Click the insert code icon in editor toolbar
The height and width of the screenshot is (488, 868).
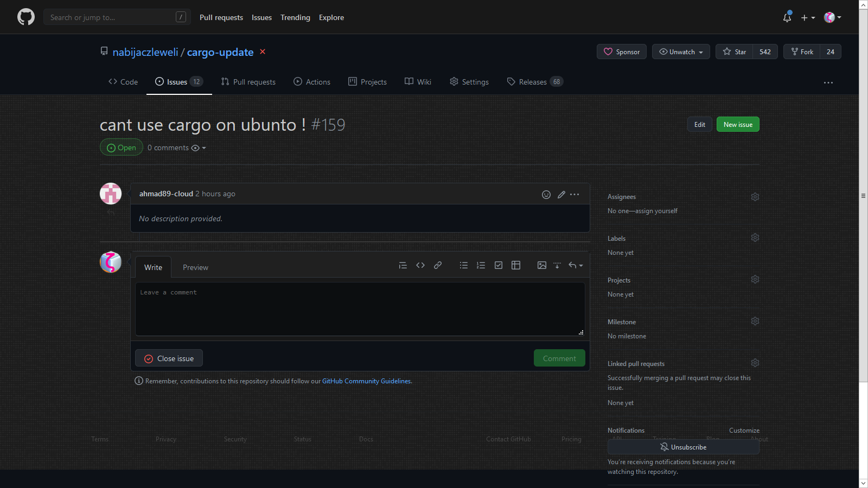[x=420, y=265]
